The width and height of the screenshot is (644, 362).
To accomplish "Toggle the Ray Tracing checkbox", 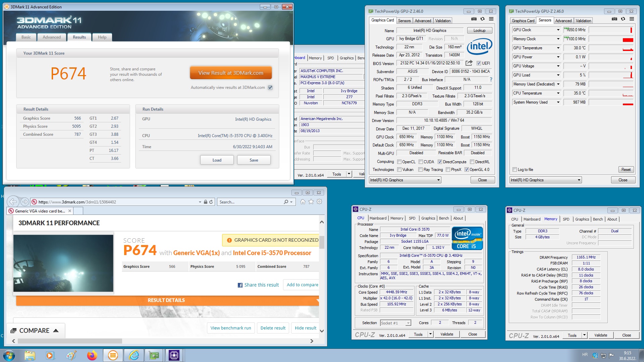I will 420,170.
